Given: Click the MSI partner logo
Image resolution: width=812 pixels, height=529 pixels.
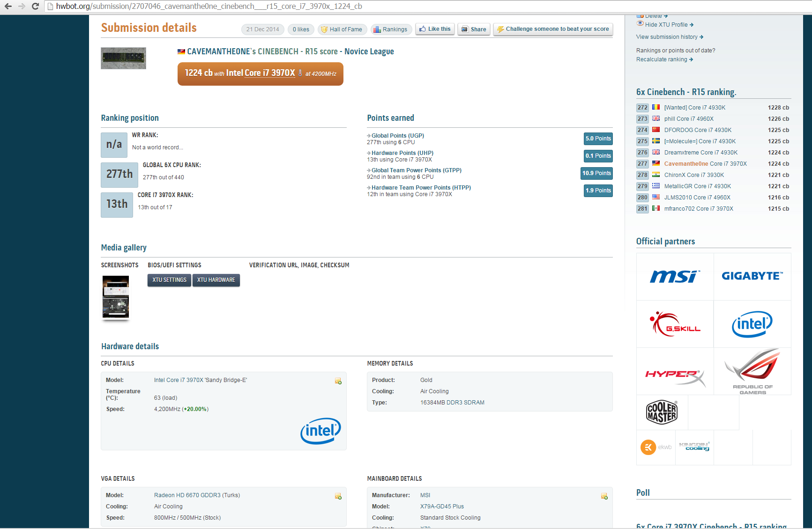Looking at the screenshot, I should pyautogui.click(x=675, y=276).
